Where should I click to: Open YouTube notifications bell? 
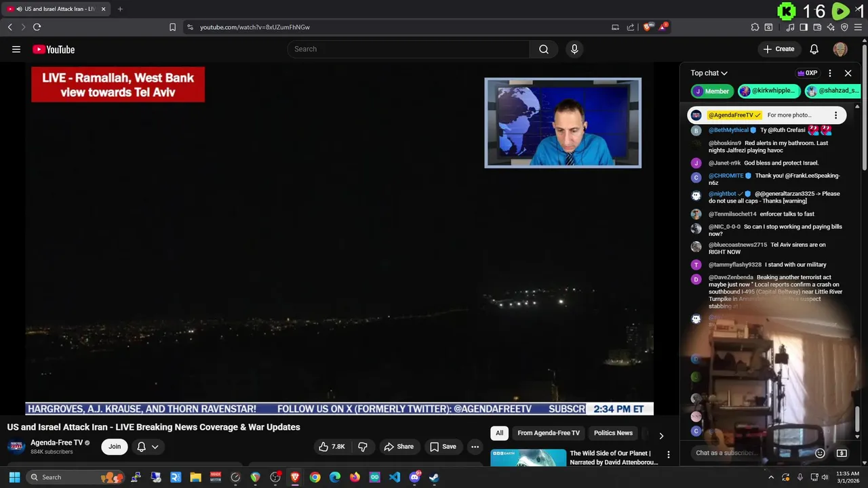click(814, 49)
